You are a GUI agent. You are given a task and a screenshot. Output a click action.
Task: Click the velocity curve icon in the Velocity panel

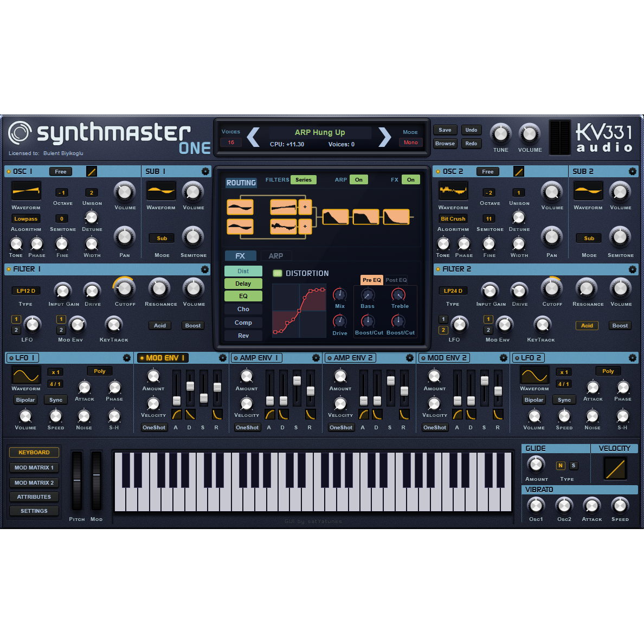coord(615,468)
